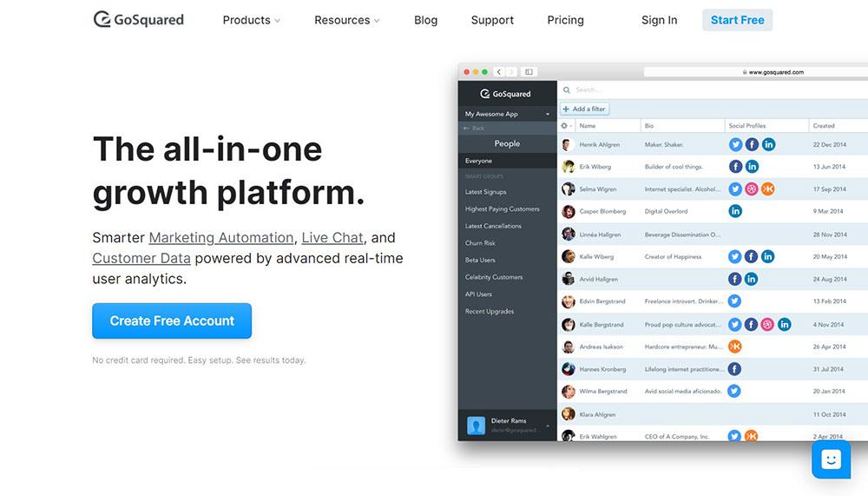868x496 pixels.
Task: Open Kalle Bergstrand's Dribbble profile icon
Action: click(x=767, y=324)
